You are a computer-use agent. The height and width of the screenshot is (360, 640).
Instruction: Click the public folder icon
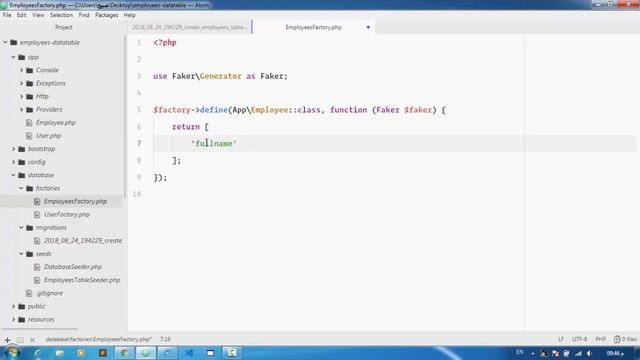coord(22,306)
